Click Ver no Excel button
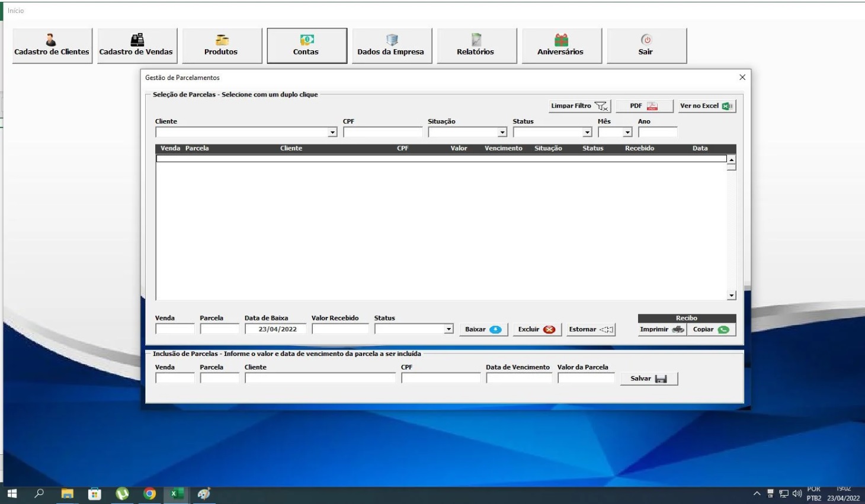865x504 pixels. coord(707,106)
